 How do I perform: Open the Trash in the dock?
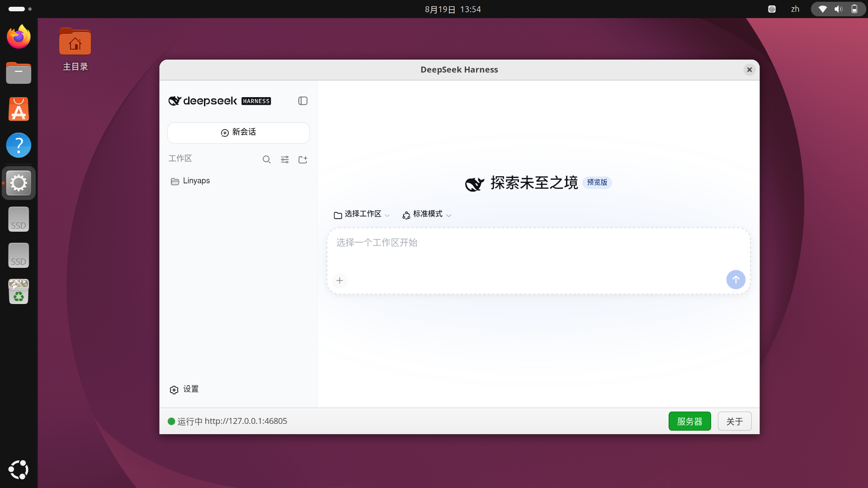[19, 291]
